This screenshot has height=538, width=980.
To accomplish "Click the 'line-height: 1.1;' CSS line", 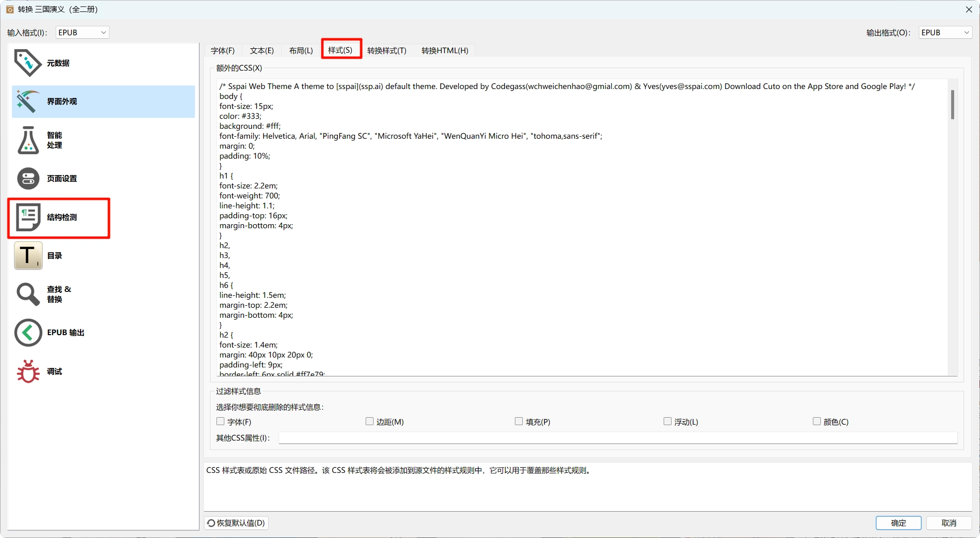I will (247, 205).
